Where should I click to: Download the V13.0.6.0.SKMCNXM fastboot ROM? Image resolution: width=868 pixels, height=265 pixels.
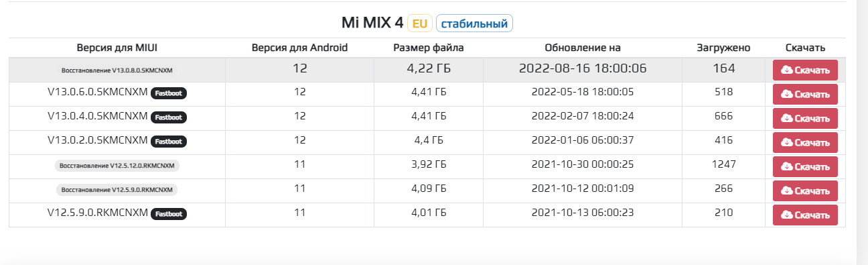pos(805,95)
